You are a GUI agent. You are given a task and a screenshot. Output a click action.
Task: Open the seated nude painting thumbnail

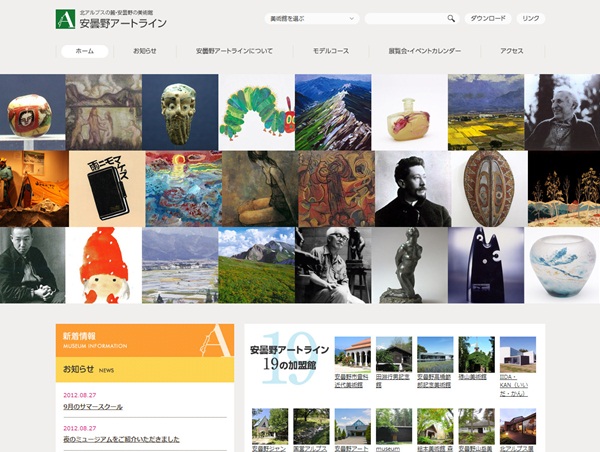tap(260, 189)
